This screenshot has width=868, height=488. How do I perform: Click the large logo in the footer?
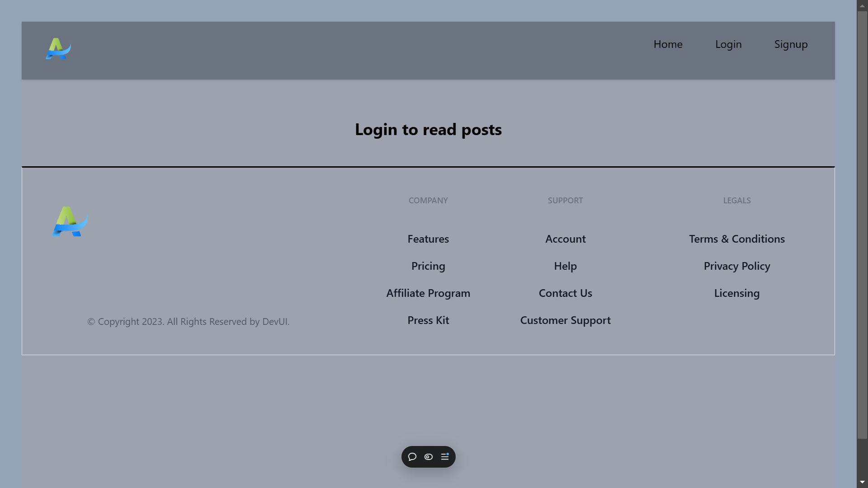tap(69, 221)
